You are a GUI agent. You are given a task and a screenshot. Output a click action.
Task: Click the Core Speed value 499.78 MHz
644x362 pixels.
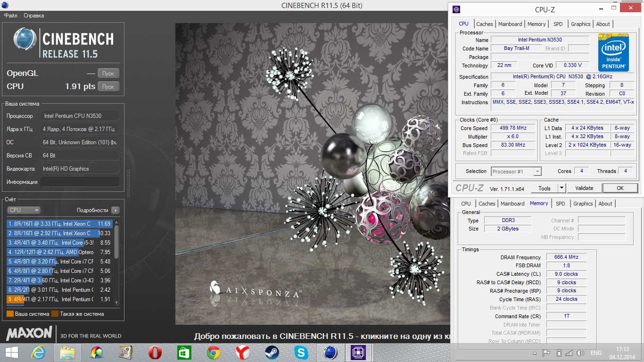coord(513,128)
